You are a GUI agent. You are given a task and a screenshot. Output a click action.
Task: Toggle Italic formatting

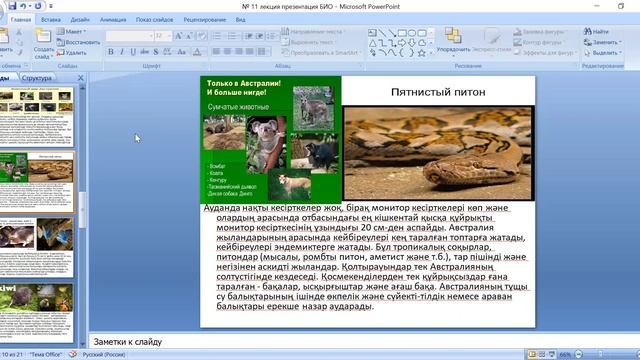pyautogui.click(x=122, y=52)
